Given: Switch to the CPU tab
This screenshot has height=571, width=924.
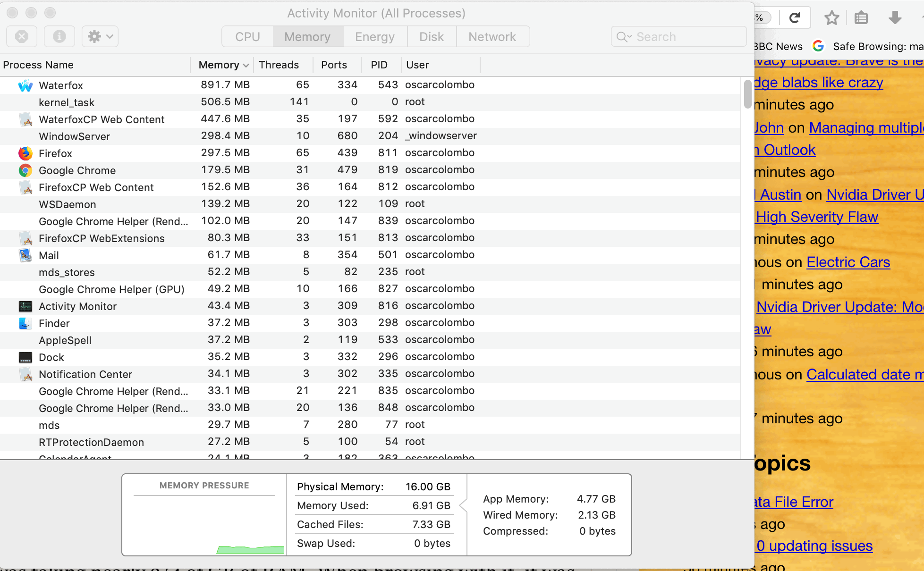Looking at the screenshot, I should click(247, 37).
